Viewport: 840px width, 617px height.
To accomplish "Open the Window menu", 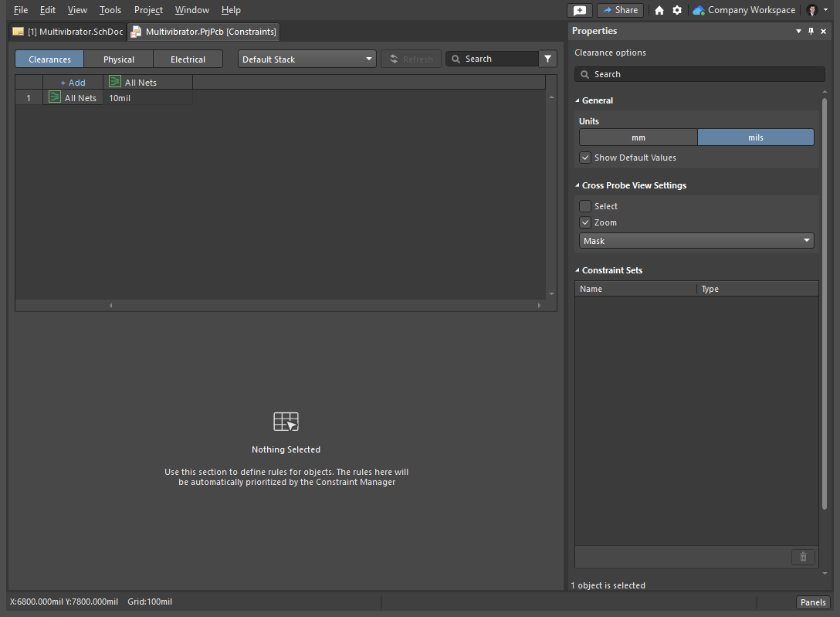I will coord(191,10).
